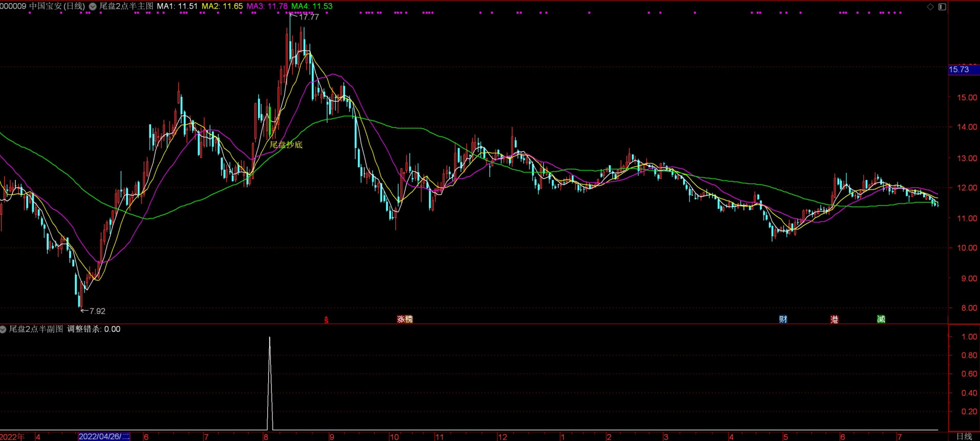Select the MA1: 11.51 label
980x441 pixels.
coord(177,6)
